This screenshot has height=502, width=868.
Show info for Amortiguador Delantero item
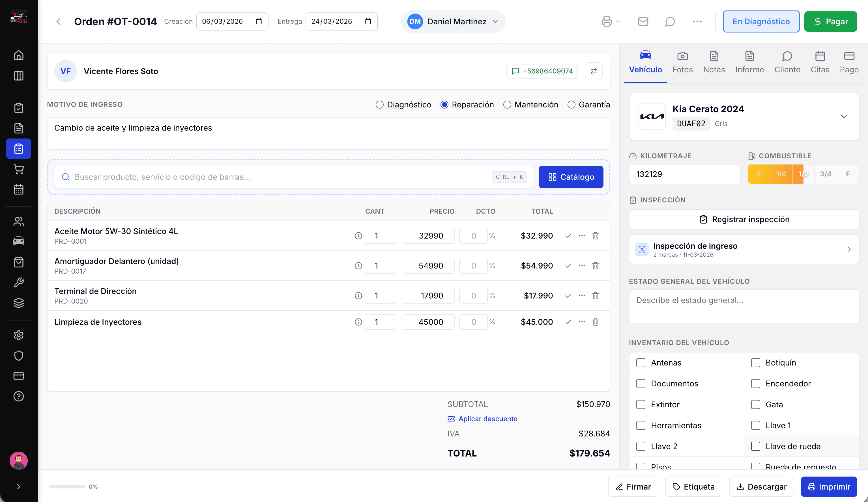[x=358, y=266]
